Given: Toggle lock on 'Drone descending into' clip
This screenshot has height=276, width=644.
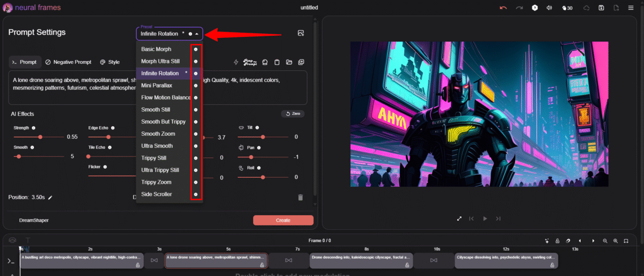Looking at the screenshot, I should [x=407, y=265].
